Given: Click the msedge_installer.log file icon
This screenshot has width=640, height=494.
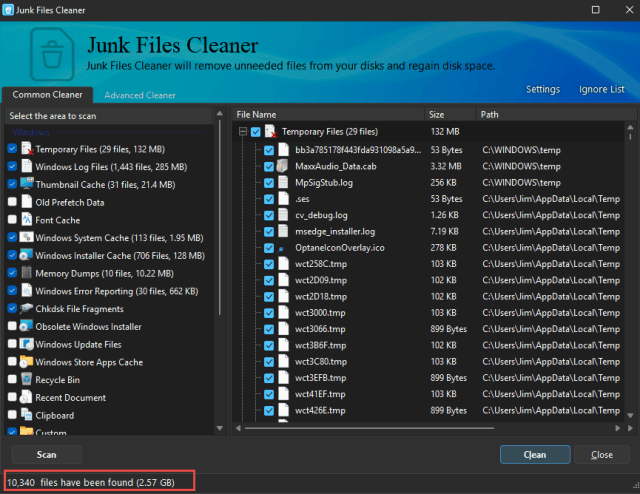Looking at the screenshot, I should (x=283, y=231).
